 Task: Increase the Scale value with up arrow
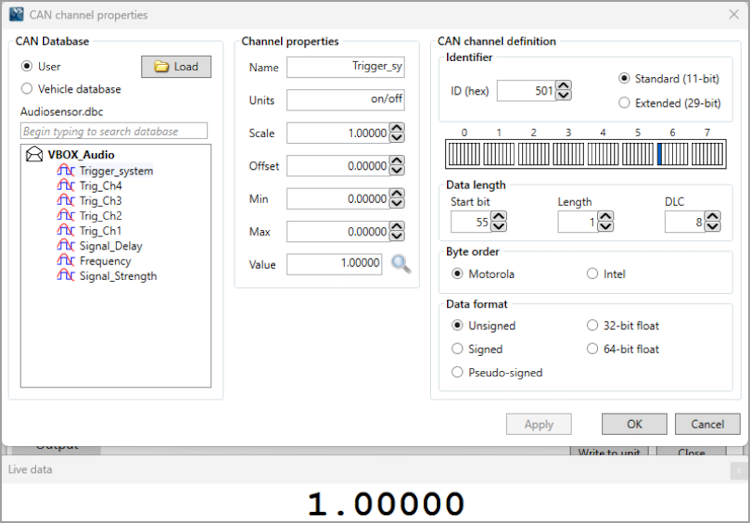click(397, 128)
